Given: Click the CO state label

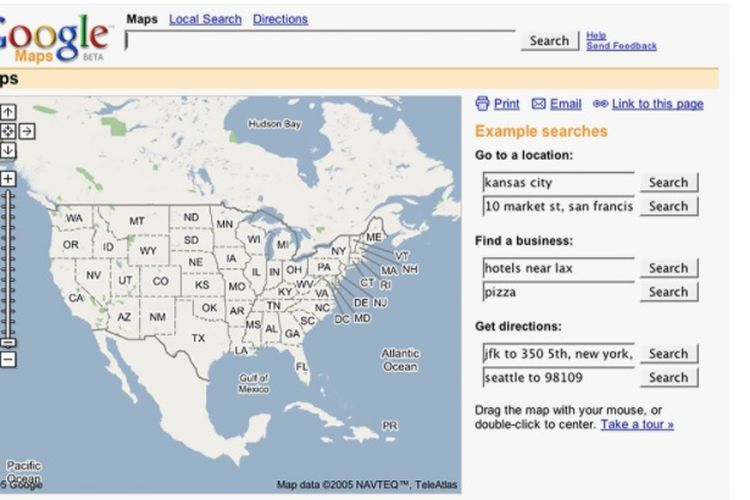Looking at the screenshot, I should coord(161,281).
